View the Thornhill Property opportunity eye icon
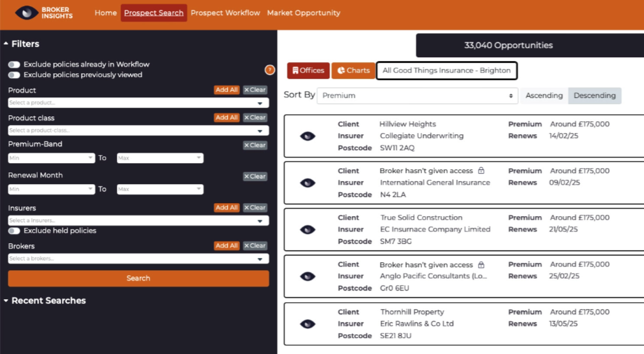 pos(308,324)
